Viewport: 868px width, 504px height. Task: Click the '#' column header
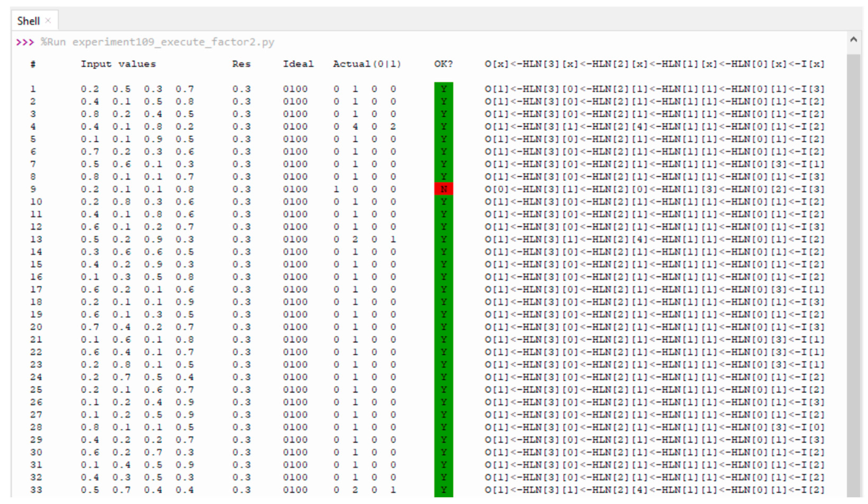pos(33,64)
